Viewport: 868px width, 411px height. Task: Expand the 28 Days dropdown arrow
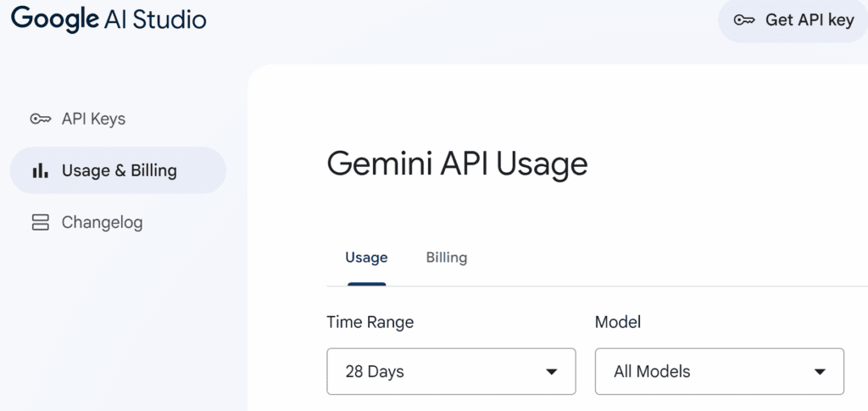(552, 372)
